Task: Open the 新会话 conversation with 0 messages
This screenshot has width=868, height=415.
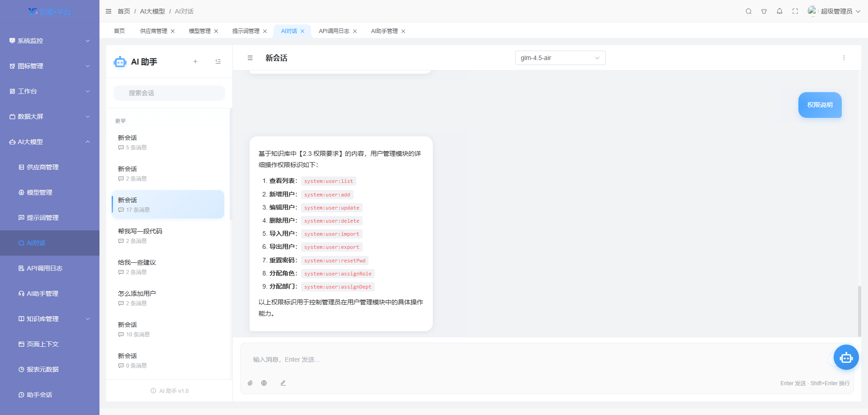Action: pos(168,360)
